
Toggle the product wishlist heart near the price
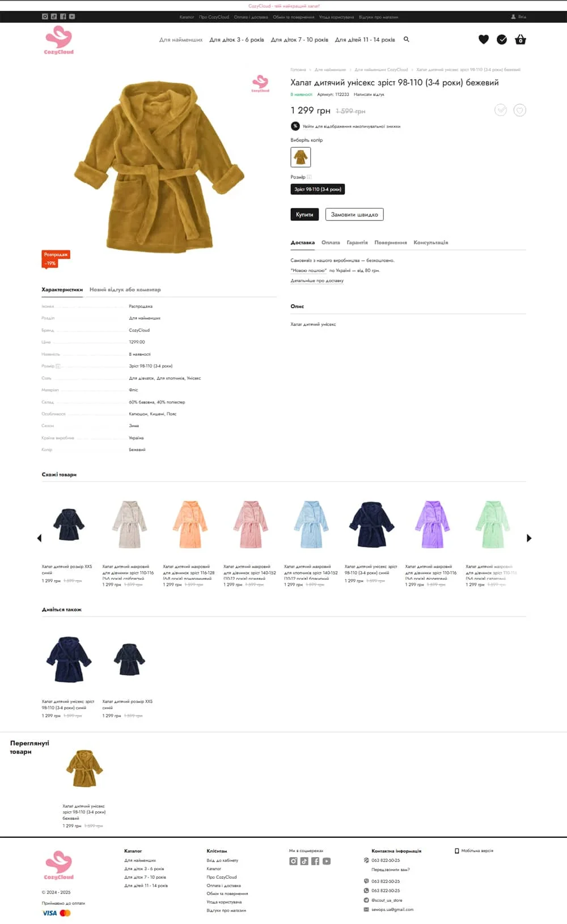pyautogui.click(x=520, y=110)
